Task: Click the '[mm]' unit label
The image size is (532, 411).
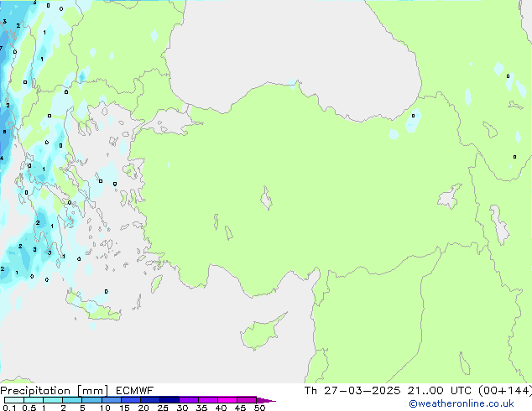Action: [92, 391]
